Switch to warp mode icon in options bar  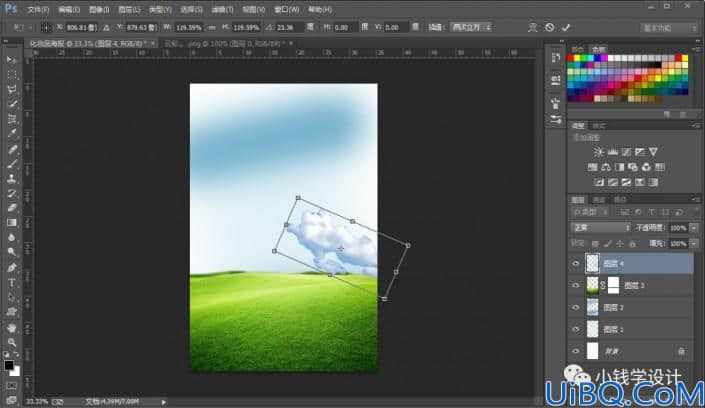point(533,27)
